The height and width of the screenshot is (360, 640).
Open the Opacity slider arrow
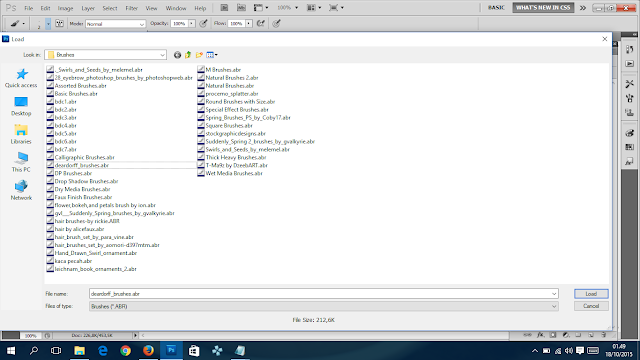[x=191, y=24]
